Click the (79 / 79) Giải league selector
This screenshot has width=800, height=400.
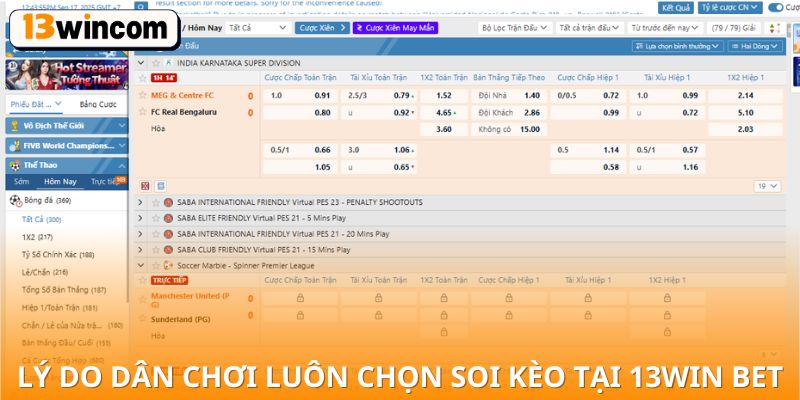(x=736, y=28)
